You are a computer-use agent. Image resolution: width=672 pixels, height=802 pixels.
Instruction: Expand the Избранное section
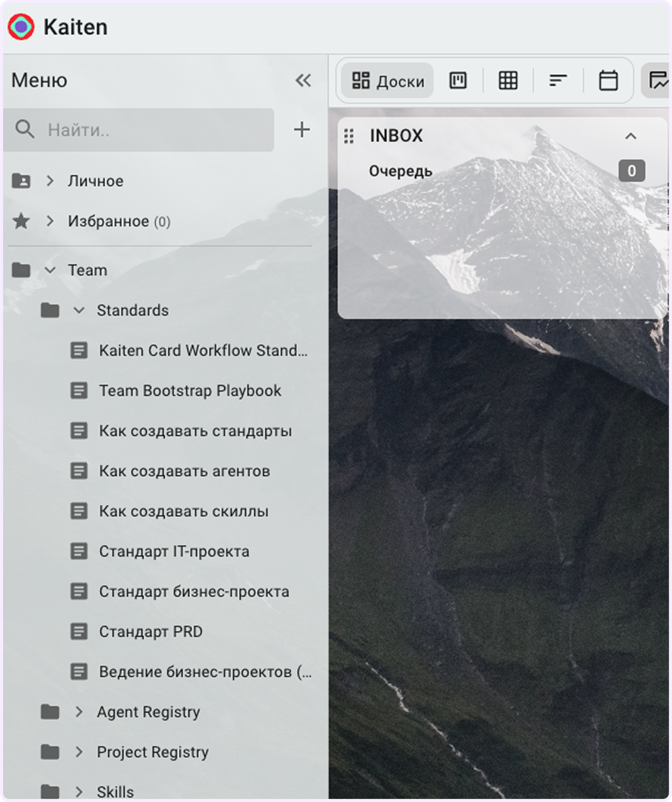[50, 221]
